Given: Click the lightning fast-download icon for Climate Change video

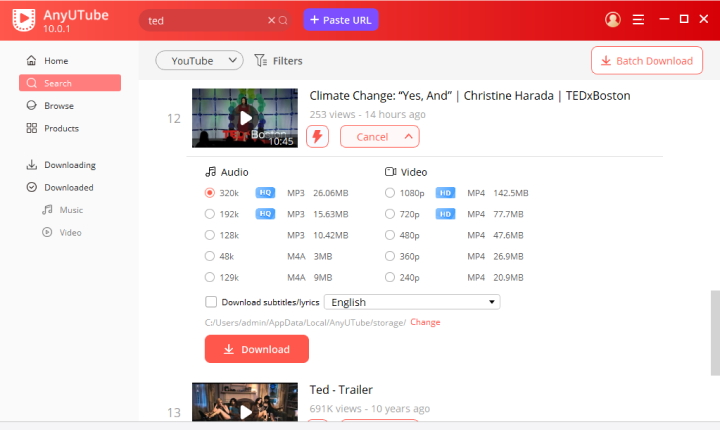Looking at the screenshot, I should (x=317, y=136).
